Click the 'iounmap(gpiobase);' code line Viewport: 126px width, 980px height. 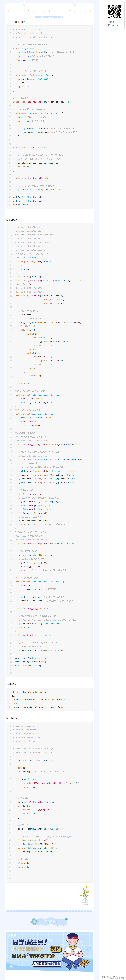[x=30, y=566]
